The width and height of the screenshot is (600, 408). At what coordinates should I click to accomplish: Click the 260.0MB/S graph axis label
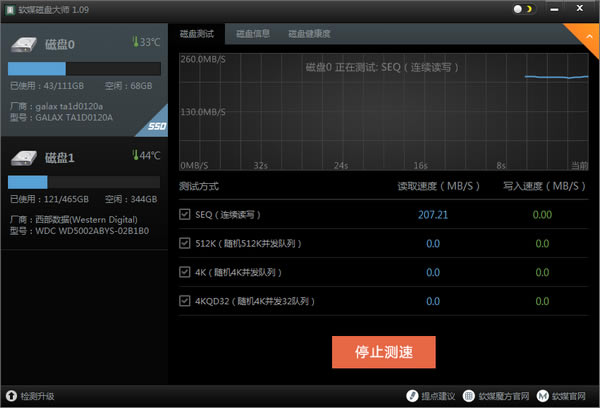click(x=203, y=59)
